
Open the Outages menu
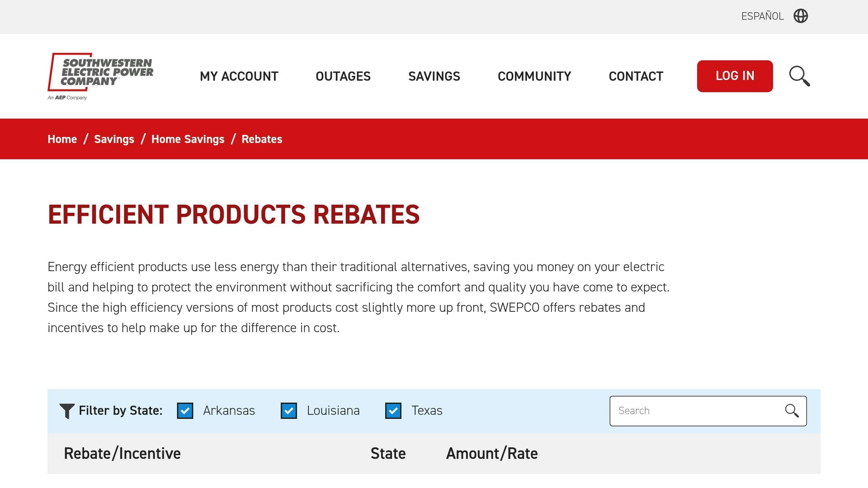(343, 76)
